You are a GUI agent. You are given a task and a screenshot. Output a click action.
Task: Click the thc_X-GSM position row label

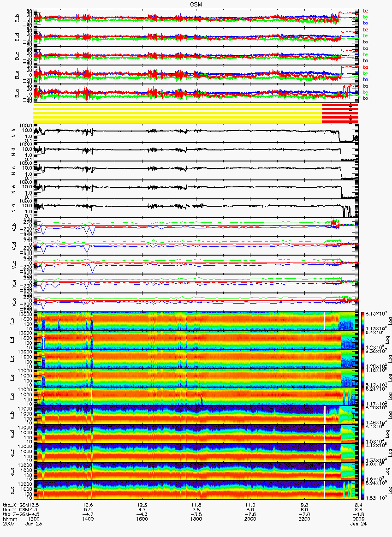pyautogui.click(x=17, y=505)
